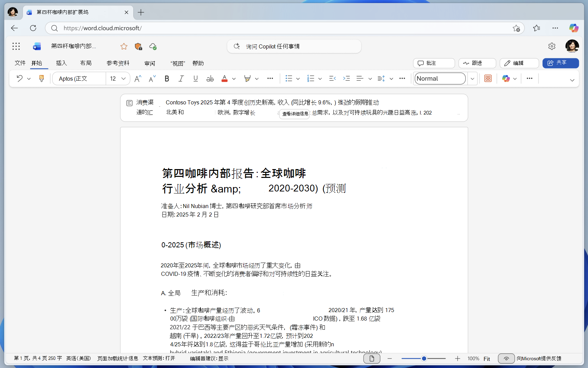Toggle bold formatting
The height and width of the screenshot is (368, 588).
pos(166,79)
